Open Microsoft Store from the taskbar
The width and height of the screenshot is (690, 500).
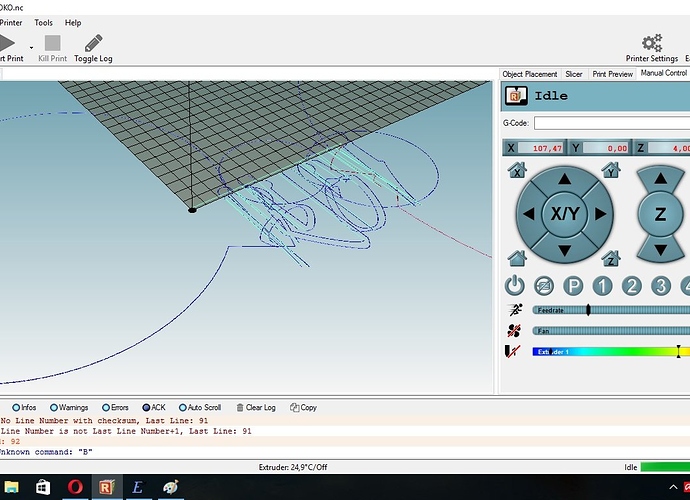click(43, 487)
